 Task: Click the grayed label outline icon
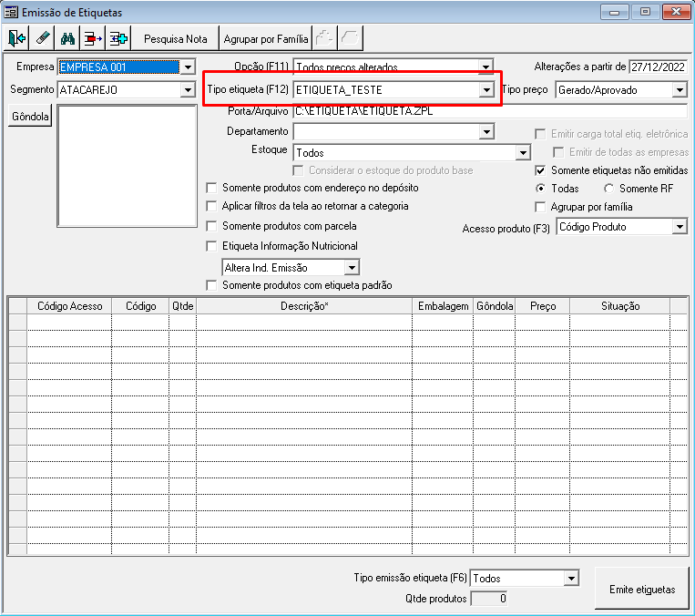click(350, 38)
